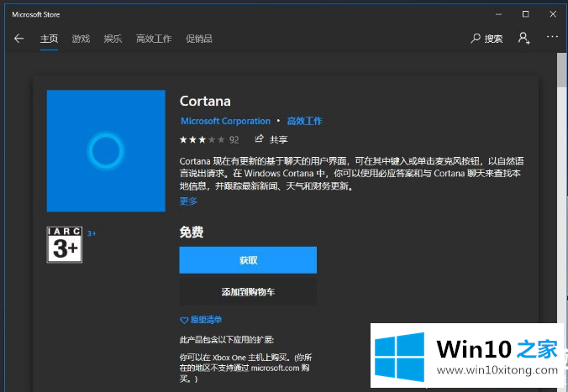This screenshot has height=392, width=568.
Task: Go back using the back arrow
Action: coord(18,39)
